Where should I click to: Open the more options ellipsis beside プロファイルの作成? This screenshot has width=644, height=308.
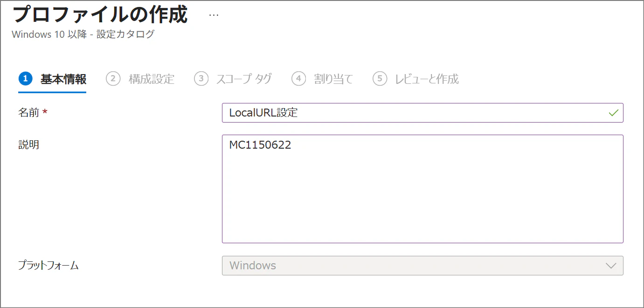[x=214, y=15]
